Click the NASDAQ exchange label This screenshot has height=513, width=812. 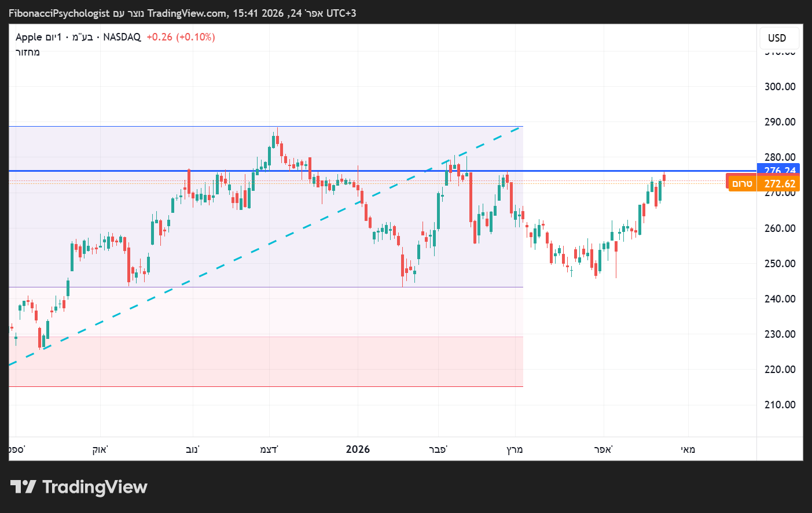pyautogui.click(x=122, y=37)
